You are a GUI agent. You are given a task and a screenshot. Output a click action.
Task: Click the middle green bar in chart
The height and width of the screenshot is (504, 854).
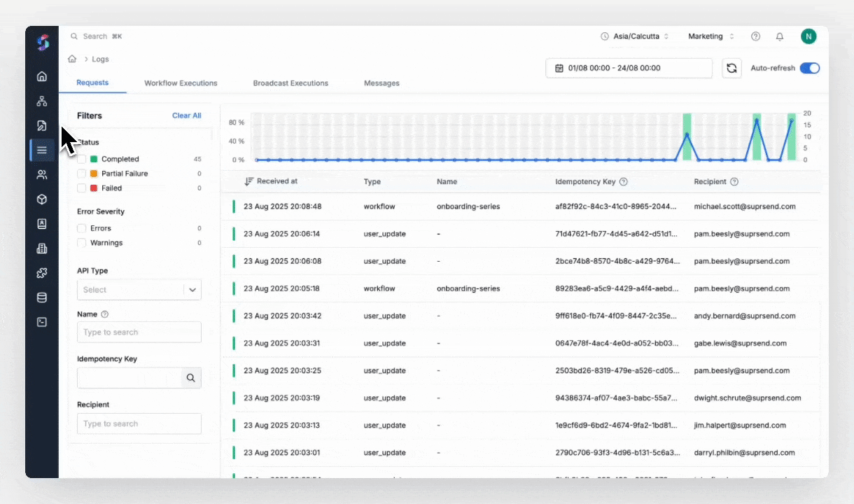pyautogui.click(x=757, y=136)
